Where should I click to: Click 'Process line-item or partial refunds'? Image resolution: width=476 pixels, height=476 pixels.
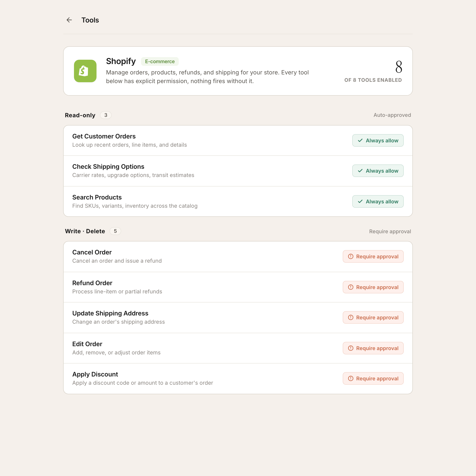tap(117, 291)
